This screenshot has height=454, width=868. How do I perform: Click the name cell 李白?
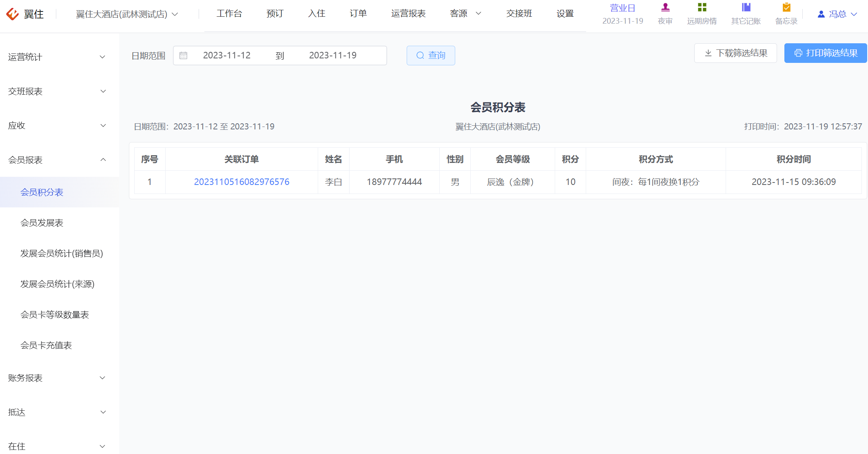(334, 182)
